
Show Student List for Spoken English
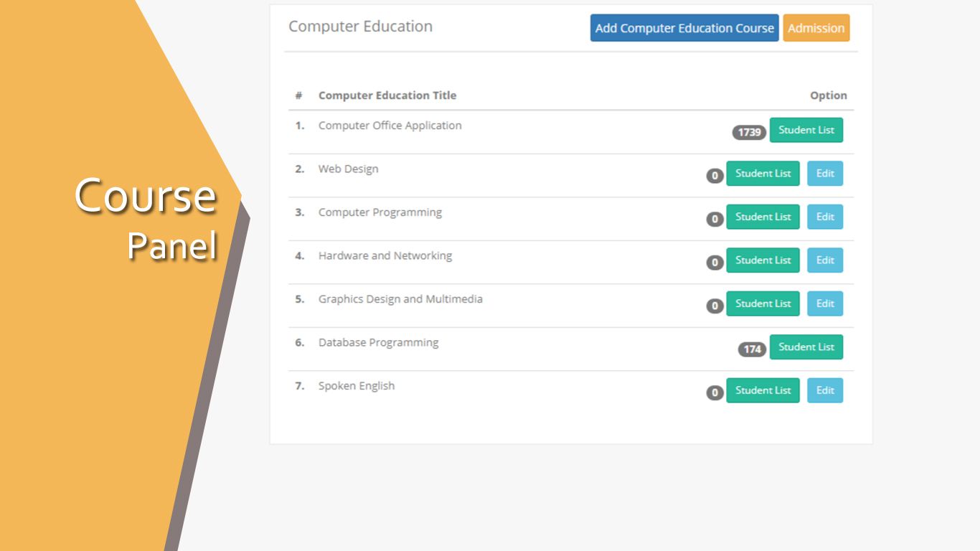763,390
